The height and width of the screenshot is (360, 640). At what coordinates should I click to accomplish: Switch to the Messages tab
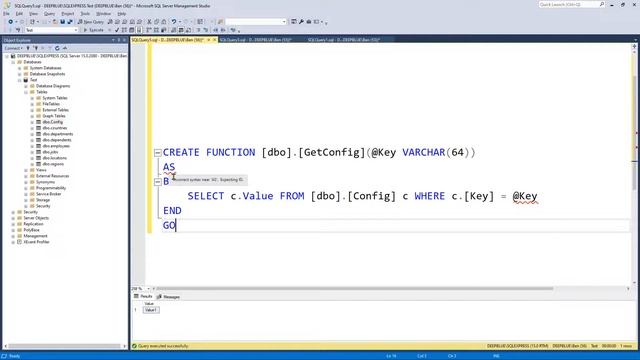(x=168, y=297)
